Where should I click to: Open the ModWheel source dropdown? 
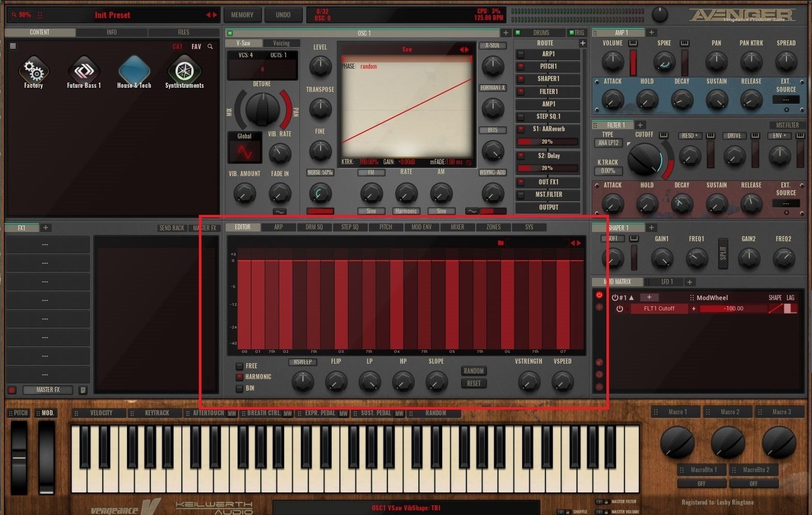(712, 298)
